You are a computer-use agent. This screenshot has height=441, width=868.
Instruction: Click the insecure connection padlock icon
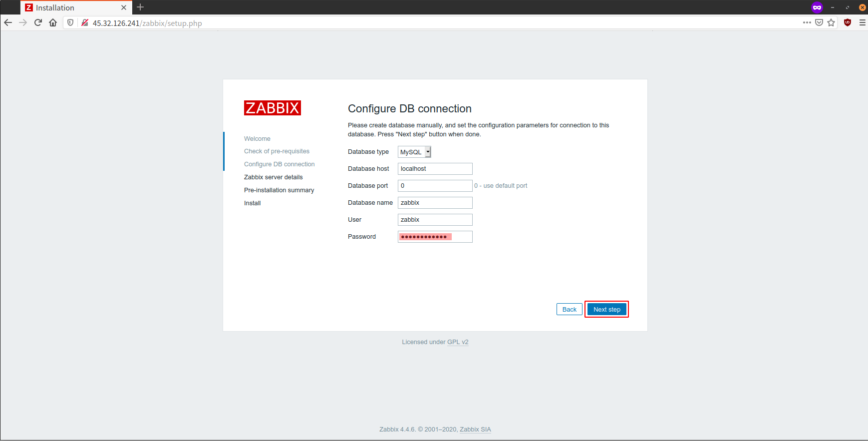pyautogui.click(x=85, y=22)
